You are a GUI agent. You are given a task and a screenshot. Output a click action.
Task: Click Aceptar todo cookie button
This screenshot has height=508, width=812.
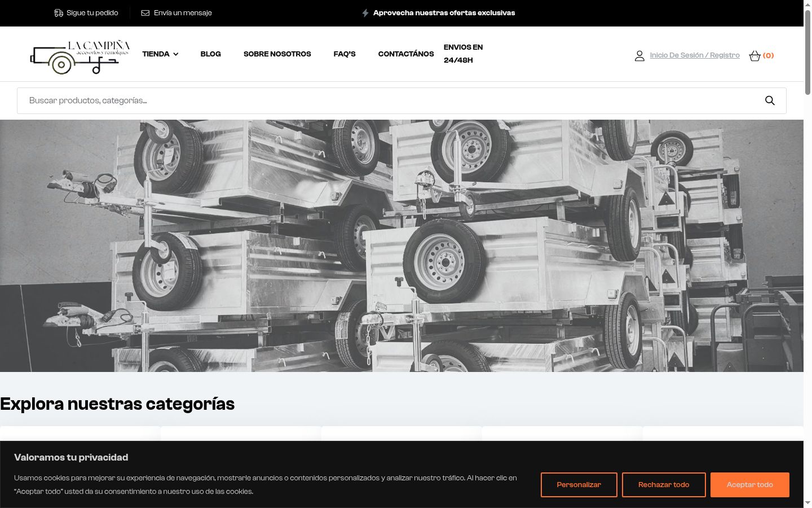749,485
